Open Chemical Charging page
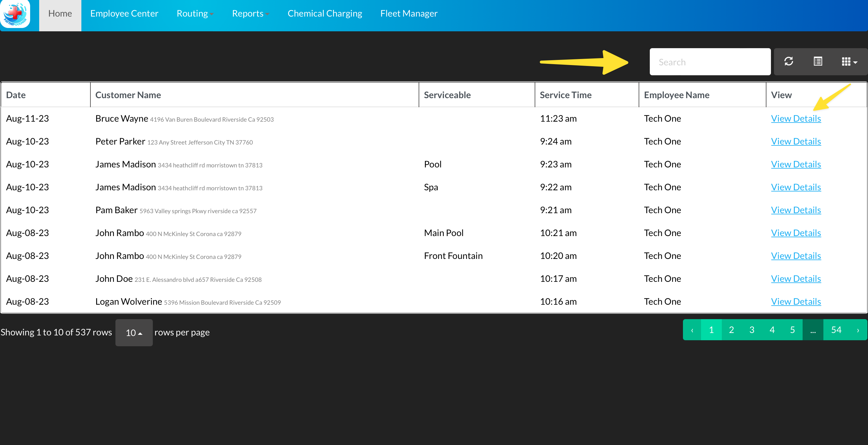This screenshot has width=868, height=445. (325, 14)
